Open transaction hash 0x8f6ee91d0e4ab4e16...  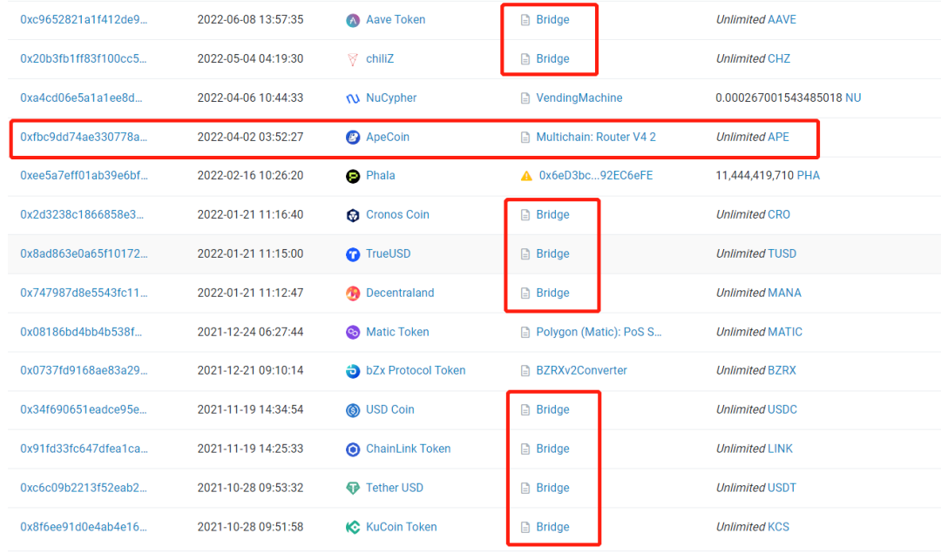pos(84,526)
